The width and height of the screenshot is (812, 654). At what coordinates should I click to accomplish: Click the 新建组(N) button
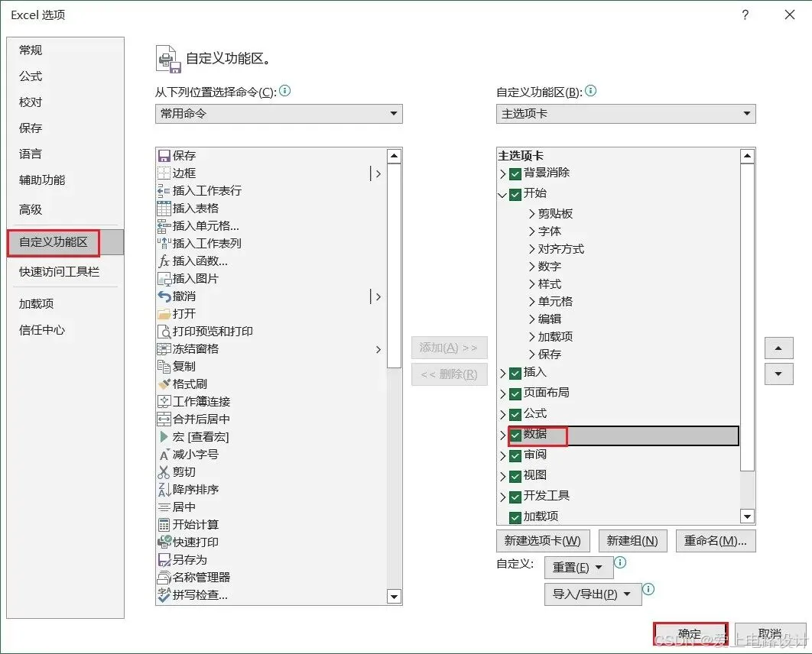pyautogui.click(x=632, y=541)
